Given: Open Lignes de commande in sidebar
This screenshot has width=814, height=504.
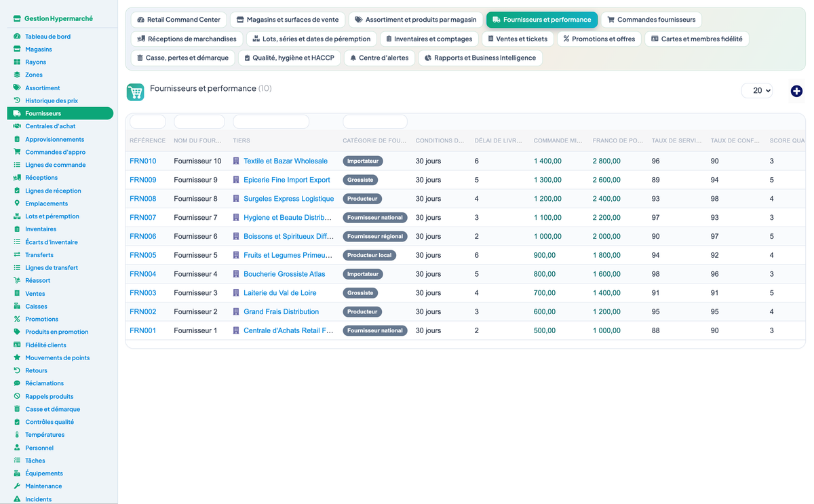Looking at the screenshot, I should [56, 165].
